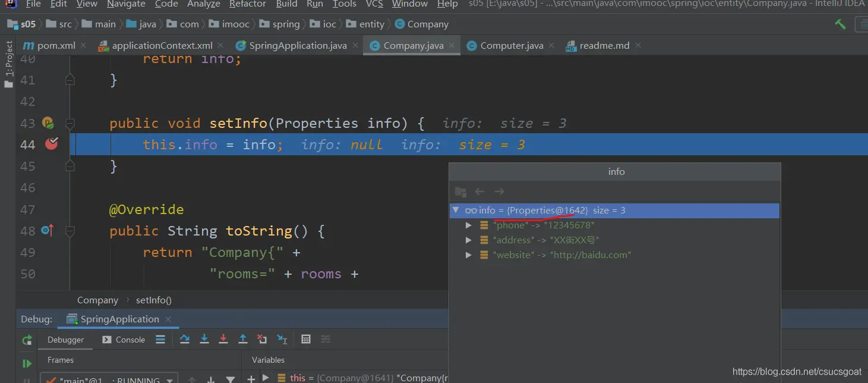Close the applicationContext.xml tab
This screenshot has height=383, width=868.
click(x=220, y=45)
